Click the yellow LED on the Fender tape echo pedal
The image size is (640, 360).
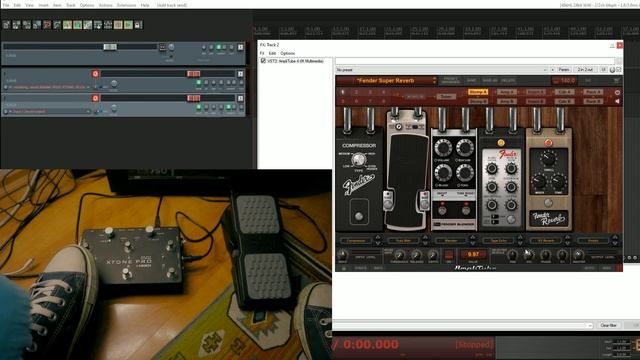click(501, 142)
